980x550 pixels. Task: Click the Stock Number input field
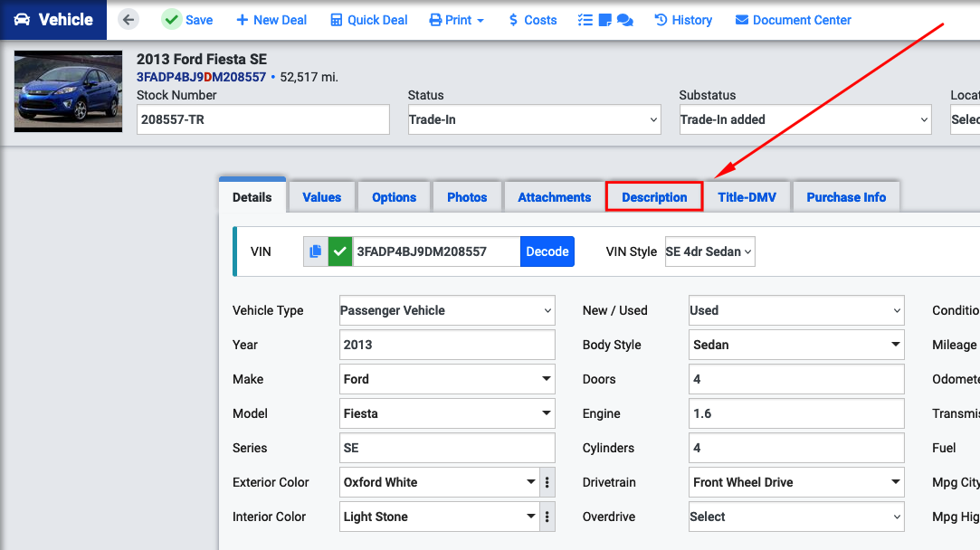pos(262,119)
